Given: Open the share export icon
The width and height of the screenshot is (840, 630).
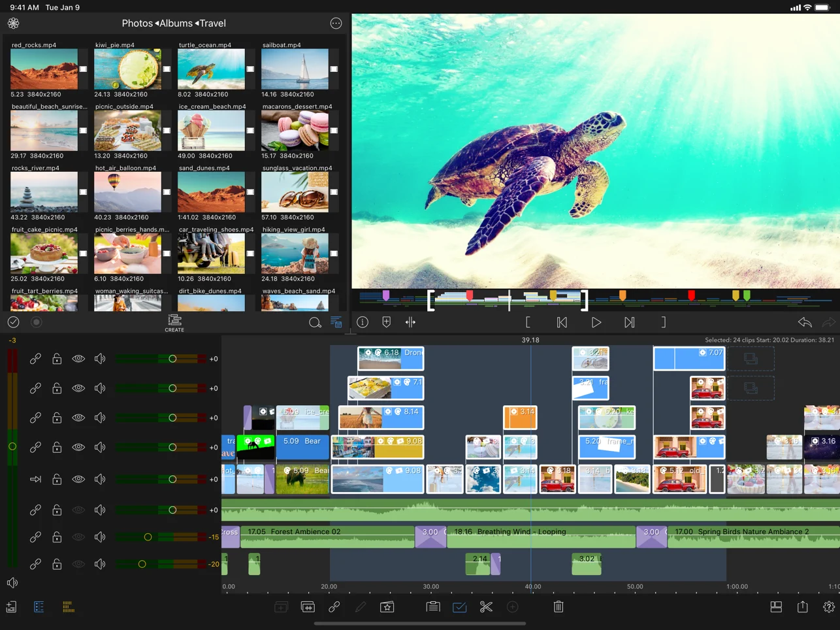Looking at the screenshot, I should pos(803,607).
